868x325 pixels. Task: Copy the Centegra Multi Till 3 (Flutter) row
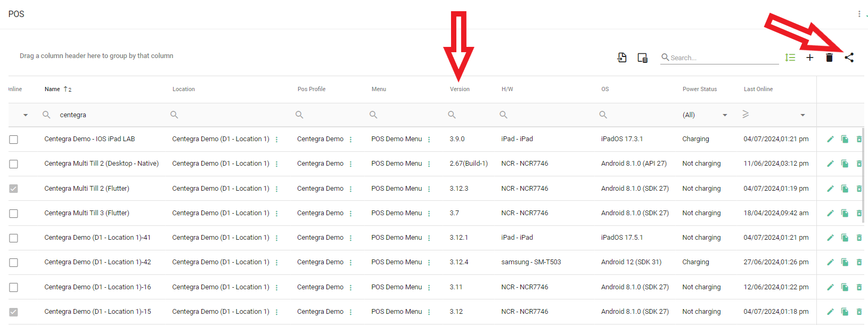(845, 213)
